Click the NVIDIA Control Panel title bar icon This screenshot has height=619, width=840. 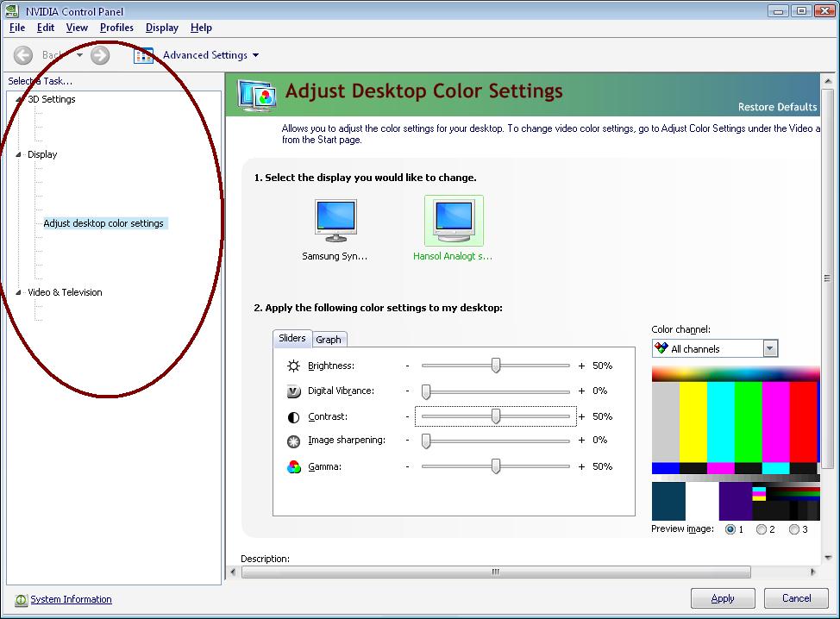click(12, 10)
